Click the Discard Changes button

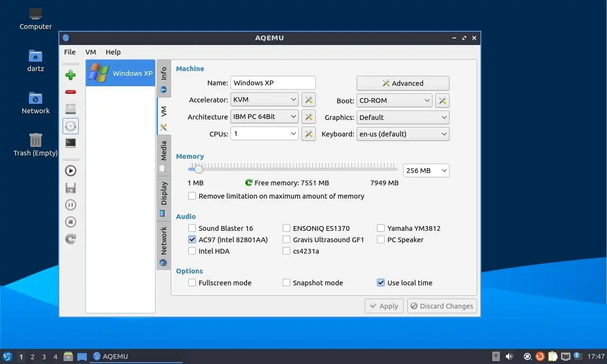pos(442,306)
